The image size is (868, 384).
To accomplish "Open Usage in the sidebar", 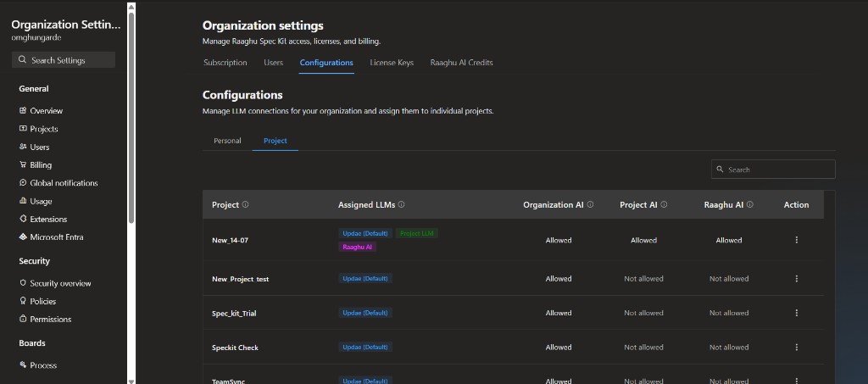I will click(41, 202).
